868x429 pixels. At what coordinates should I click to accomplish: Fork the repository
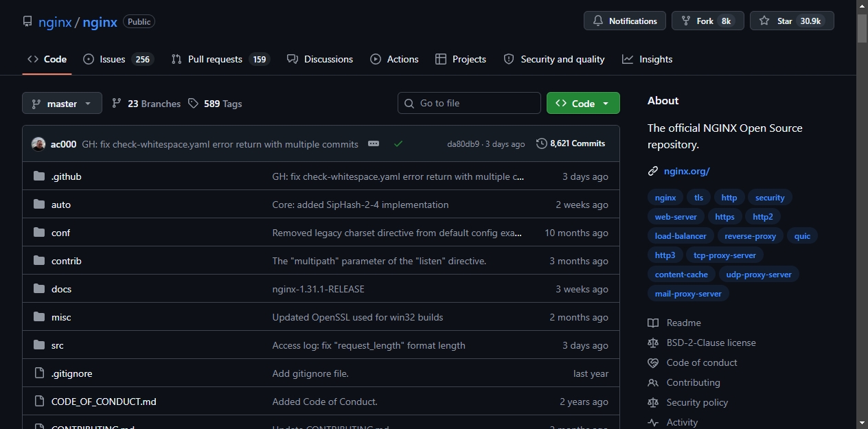pos(708,21)
